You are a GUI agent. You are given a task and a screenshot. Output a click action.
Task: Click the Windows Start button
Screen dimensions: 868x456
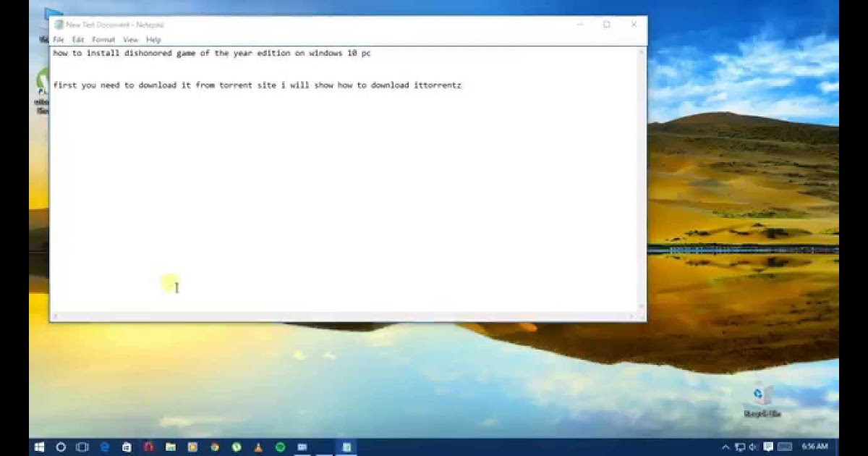click(x=39, y=447)
